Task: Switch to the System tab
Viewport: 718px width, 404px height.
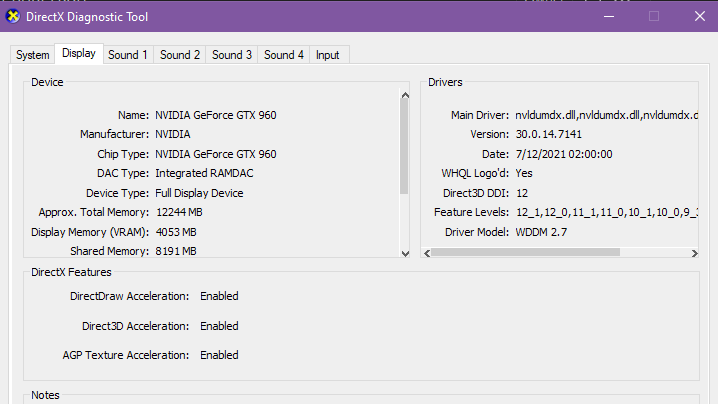Action: tap(33, 55)
